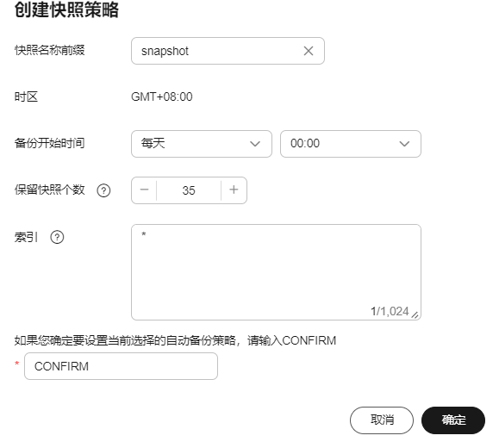Image resolution: width=499 pixels, height=448 pixels.
Task: Click the 快照名称前缀 label
Action: [x=50, y=50]
